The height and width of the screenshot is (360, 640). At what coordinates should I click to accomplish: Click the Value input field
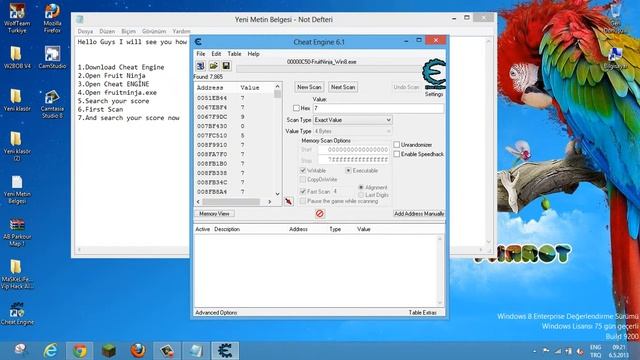tap(378, 108)
